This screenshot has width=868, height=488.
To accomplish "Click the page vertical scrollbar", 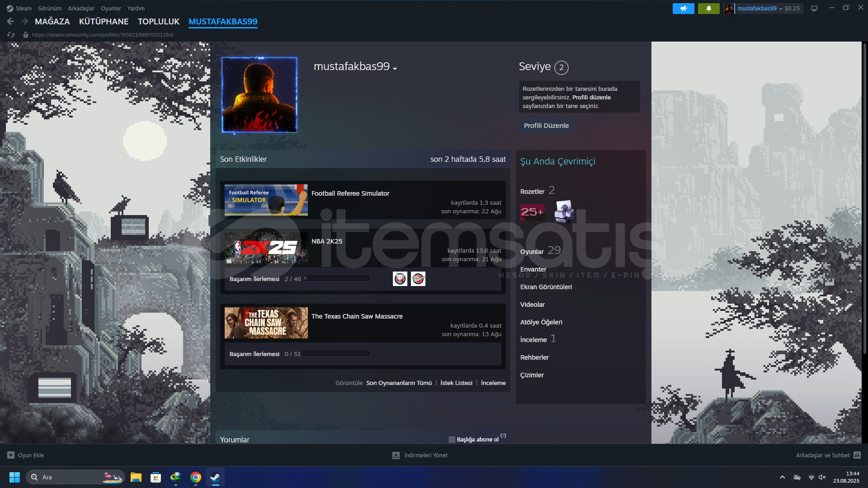I will (x=864, y=198).
